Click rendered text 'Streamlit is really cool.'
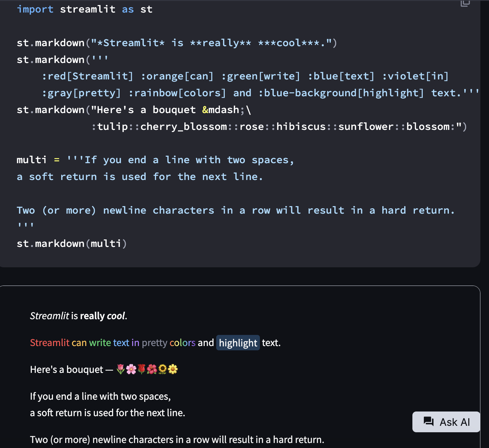Image resolution: width=489 pixels, height=448 pixels. (x=79, y=316)
